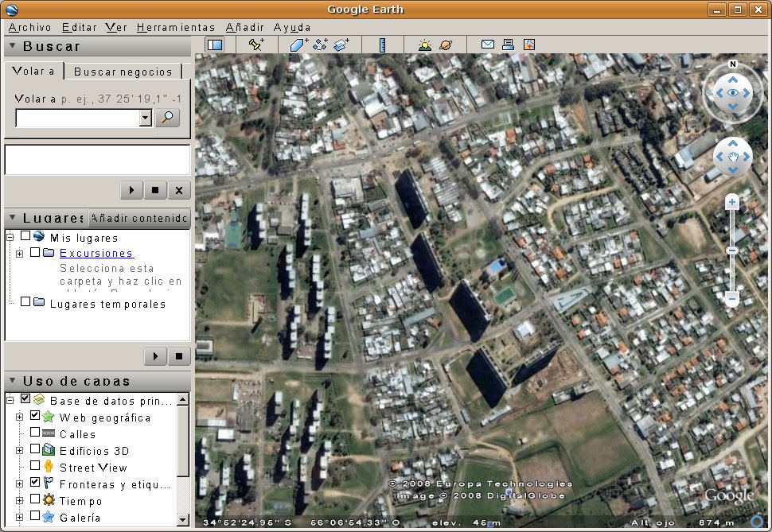Disable Fronteras y etiquetas layer
The height and width of the screenshot is (532, 772).
(35, 482)
